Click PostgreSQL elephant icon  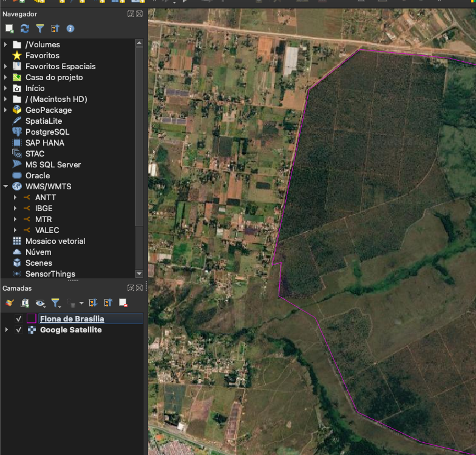(x=17, y=132)
